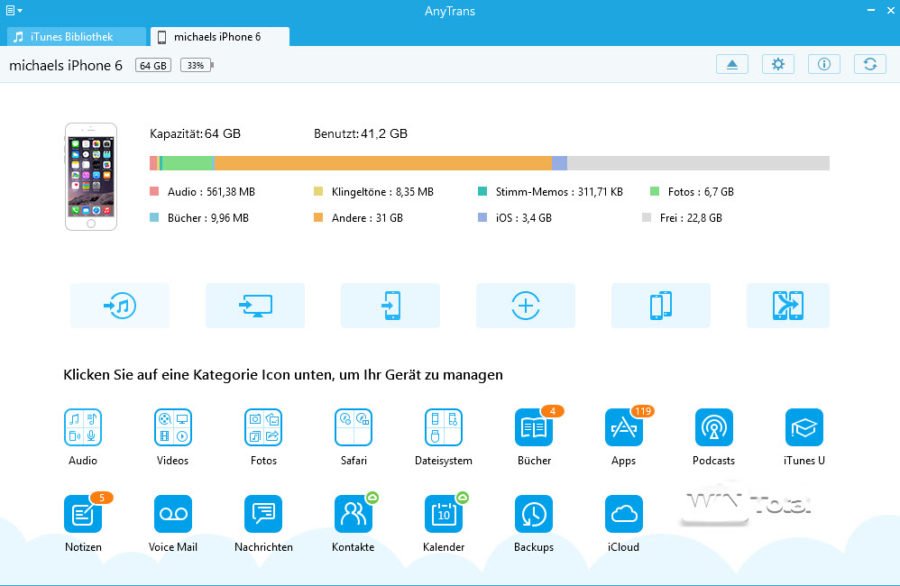Click the 'Frei : 22,8 GB' legend text
This screenshot has width=900, height=586.
(x=691, y=218)
